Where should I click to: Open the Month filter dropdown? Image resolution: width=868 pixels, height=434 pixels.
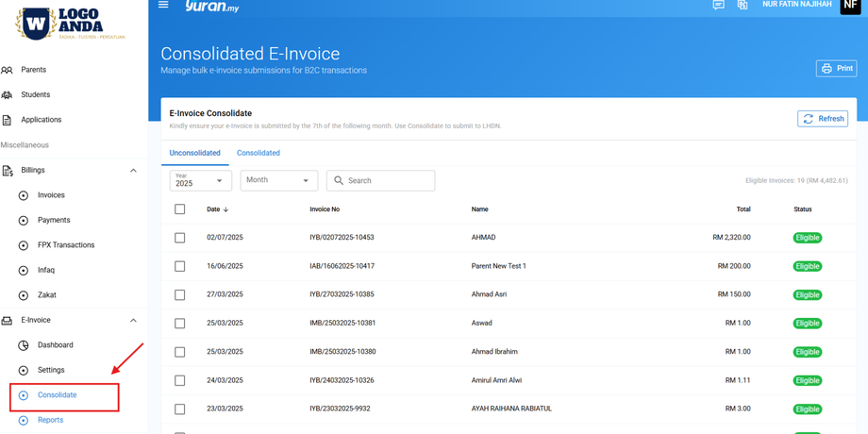(278, 180)
